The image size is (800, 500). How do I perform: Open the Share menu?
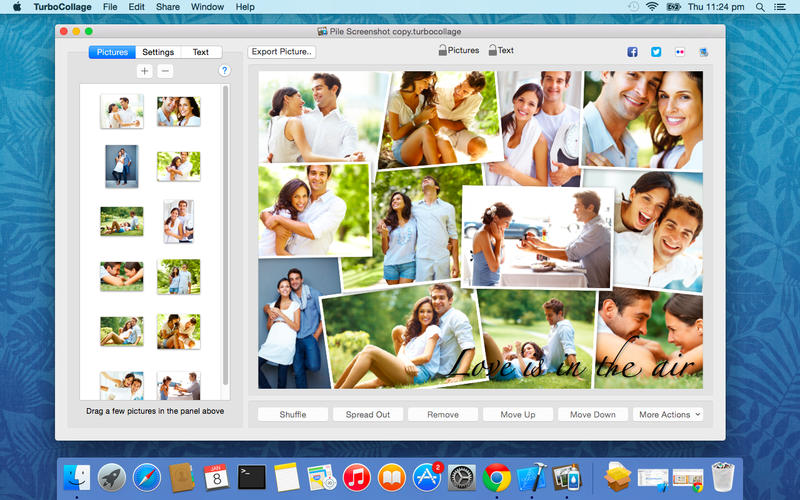coord(168,7)
